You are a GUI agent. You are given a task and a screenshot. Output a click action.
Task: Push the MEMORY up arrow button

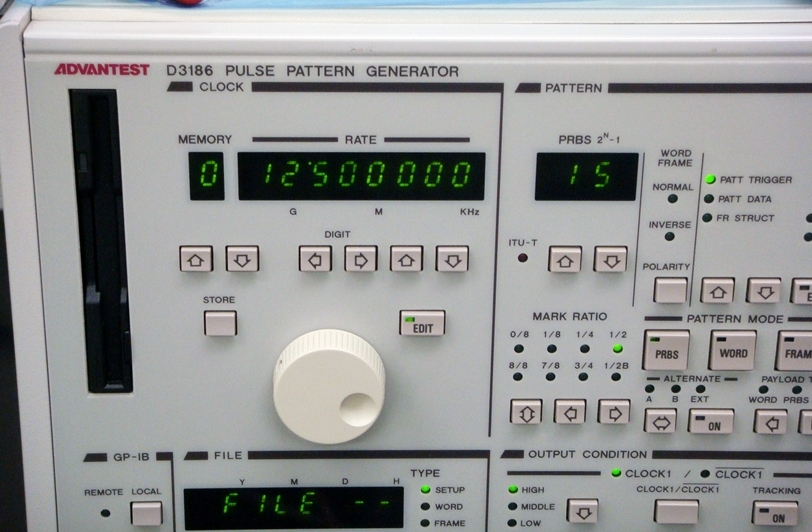coord(196,259)
